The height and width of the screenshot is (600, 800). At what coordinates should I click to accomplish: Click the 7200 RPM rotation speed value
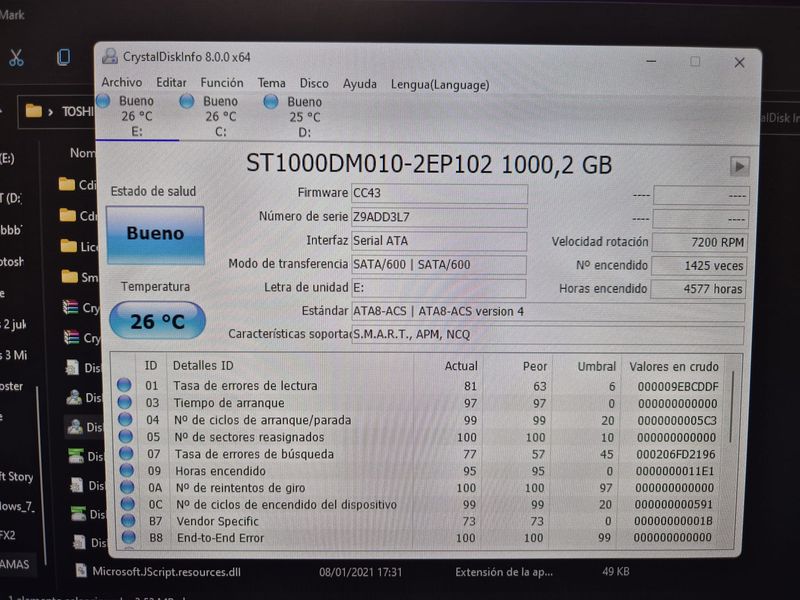(x=699, y=242)
